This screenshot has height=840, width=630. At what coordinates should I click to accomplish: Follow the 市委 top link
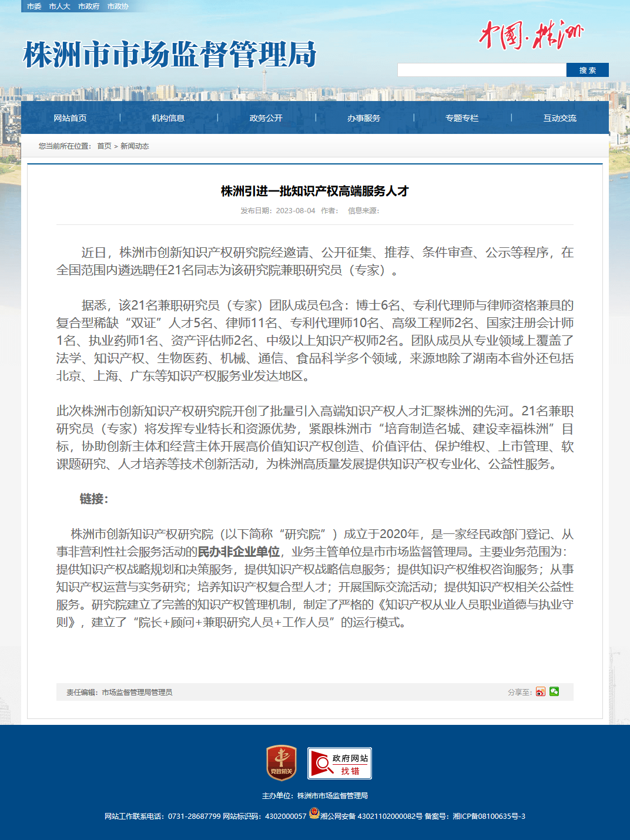pyautogui.click(x=34, y=6)
